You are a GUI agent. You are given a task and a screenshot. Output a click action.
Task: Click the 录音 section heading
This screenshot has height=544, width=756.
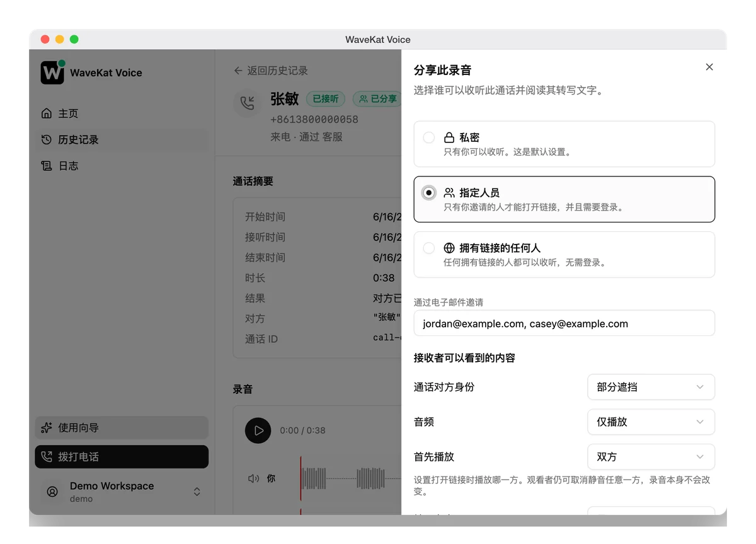coord(243,390)
